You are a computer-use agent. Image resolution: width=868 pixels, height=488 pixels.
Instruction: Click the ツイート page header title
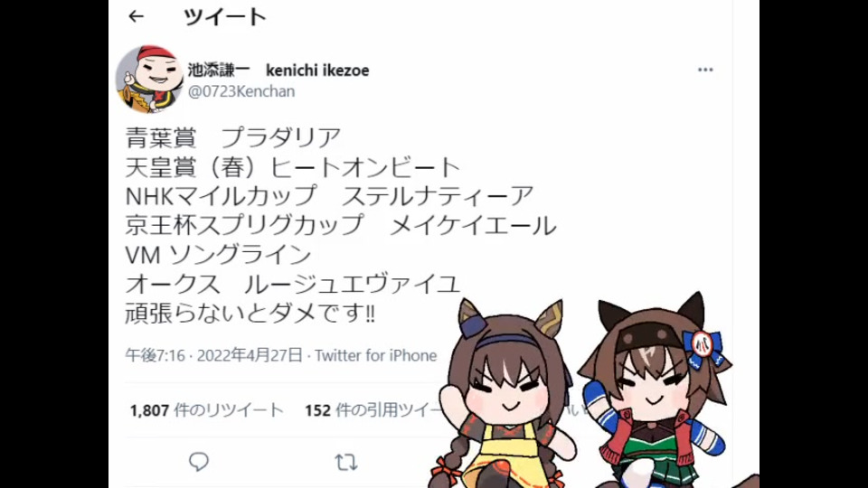click(225, 17)
